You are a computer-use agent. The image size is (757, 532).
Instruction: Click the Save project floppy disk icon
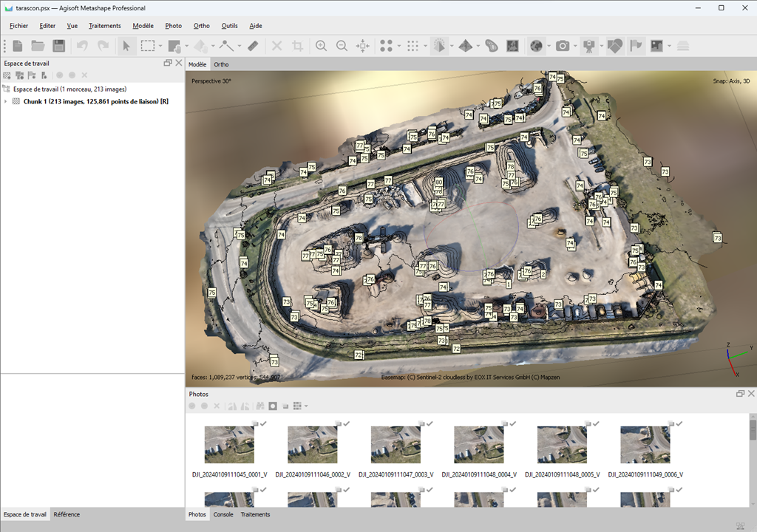point(59,46)
